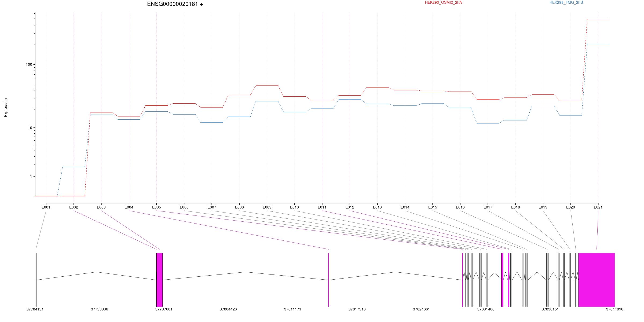Click the red line peak above E009
644x322 pixels.
point(267,85)
